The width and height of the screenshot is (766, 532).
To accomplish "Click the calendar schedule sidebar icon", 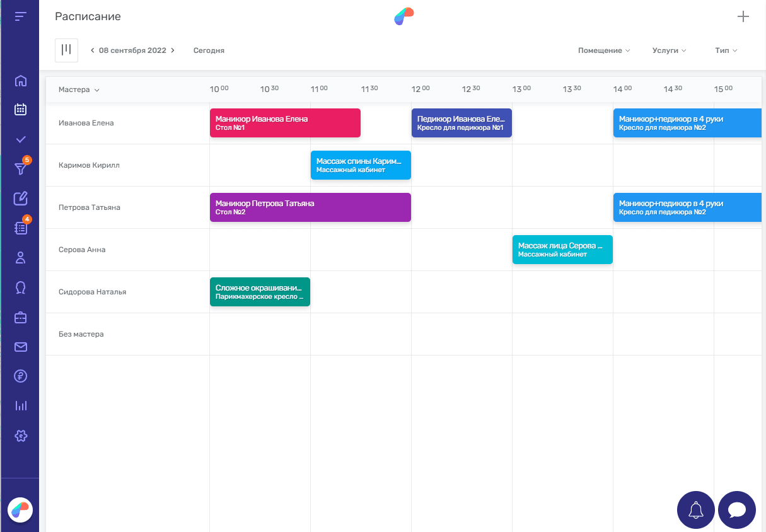I will (x=20, y=110).
